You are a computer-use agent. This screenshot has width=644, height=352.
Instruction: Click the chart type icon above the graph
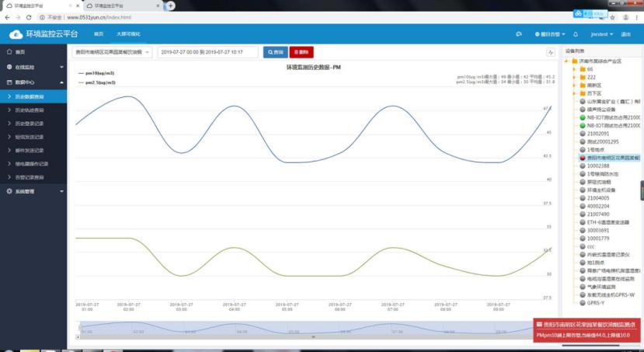(x=550, y=52)
